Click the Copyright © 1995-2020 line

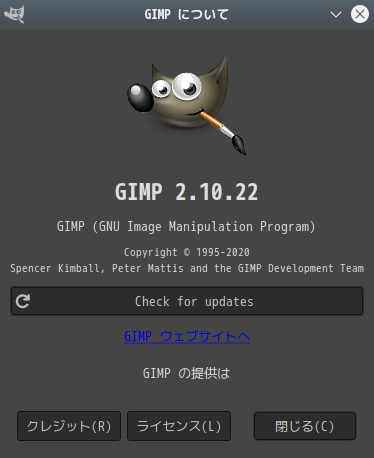coord(187,252)
